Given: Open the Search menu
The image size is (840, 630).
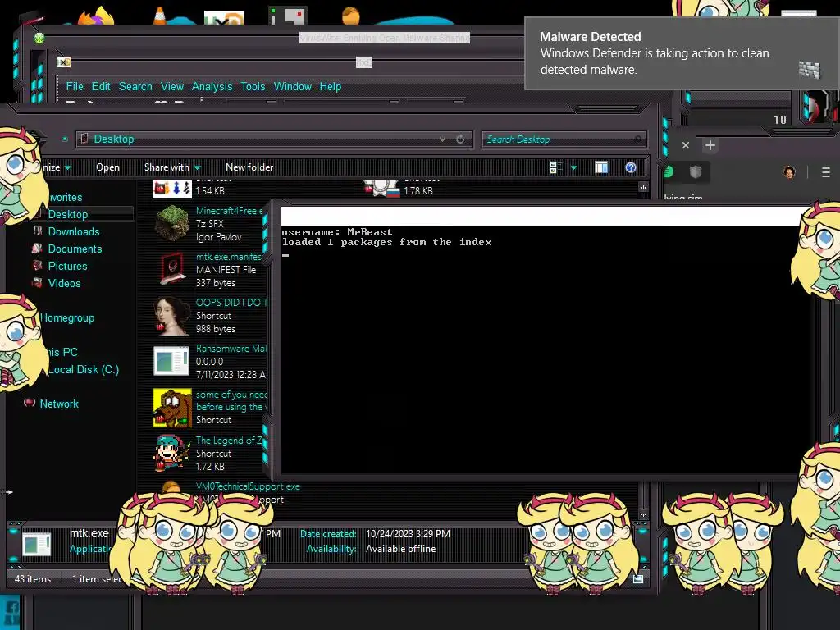Looking at the screenshot, I should [x=135, y=86].
